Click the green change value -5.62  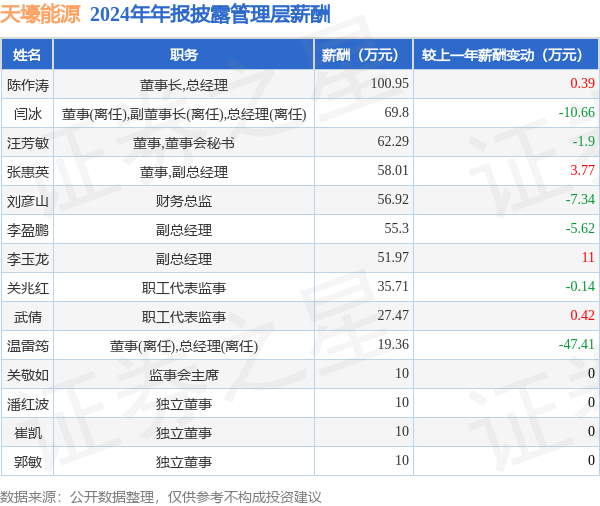point(580,229)
